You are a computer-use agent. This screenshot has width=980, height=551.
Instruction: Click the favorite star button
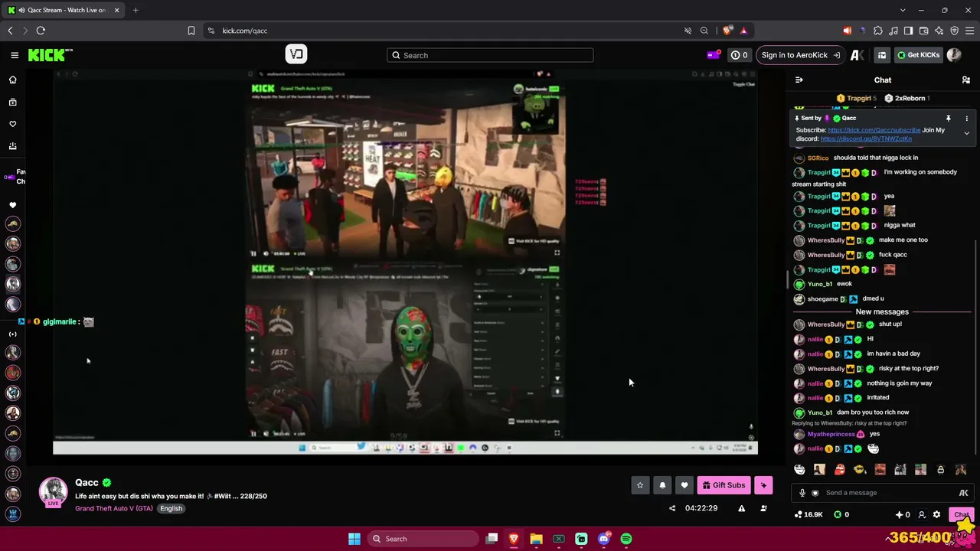tap(640, 485)
